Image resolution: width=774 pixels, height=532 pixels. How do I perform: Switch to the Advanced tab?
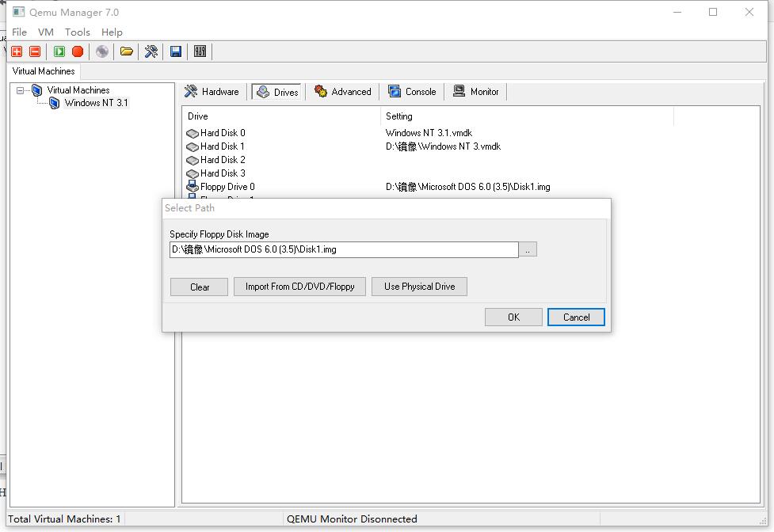coord(343,92)
